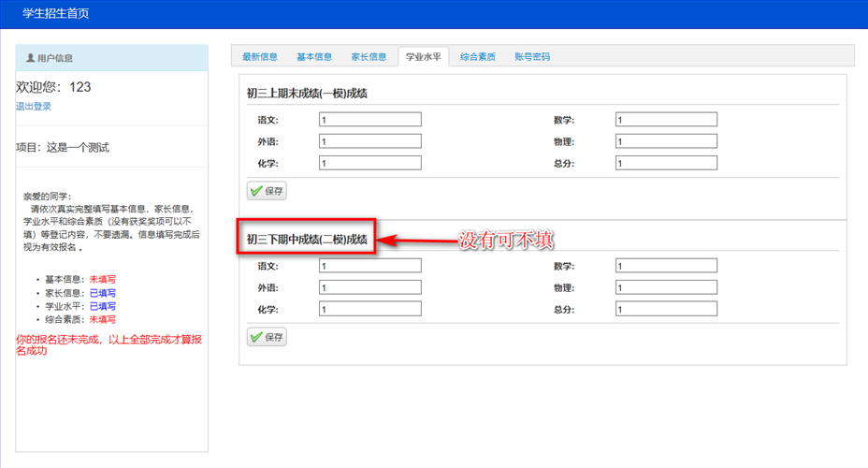Viewport: 868px width, 468px height.
Task: Select the 学业水平 tab
Action: coord(423,57)
